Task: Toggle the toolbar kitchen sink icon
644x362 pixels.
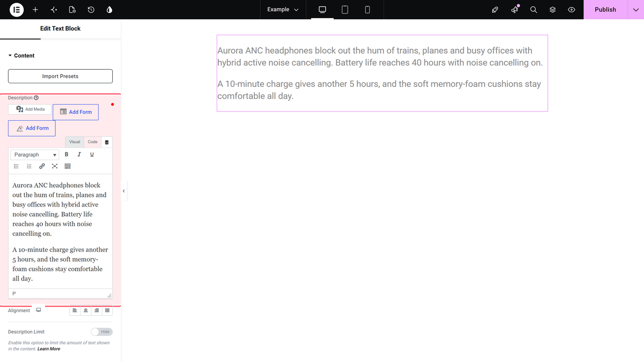Action: point(68,166)
